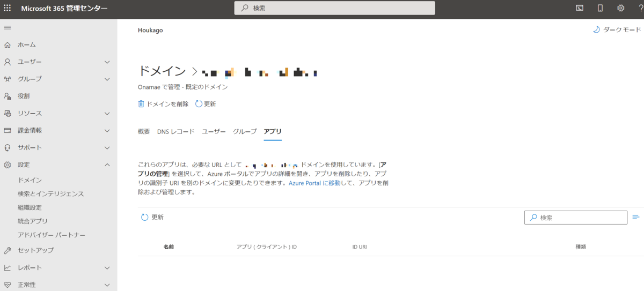Screen dimensions: 644x291
Task: Click the Setup wrench icon in sidebar
Action: tap(8, 251)
